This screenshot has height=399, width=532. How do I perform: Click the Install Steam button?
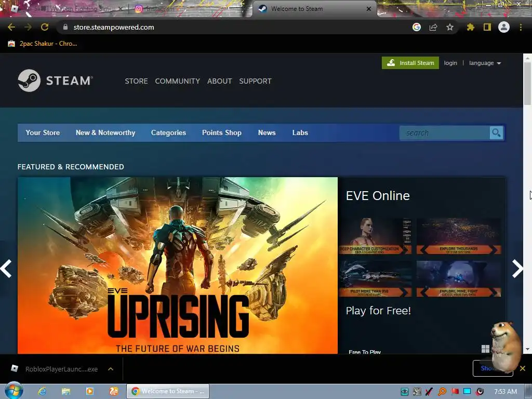point(410,63)
